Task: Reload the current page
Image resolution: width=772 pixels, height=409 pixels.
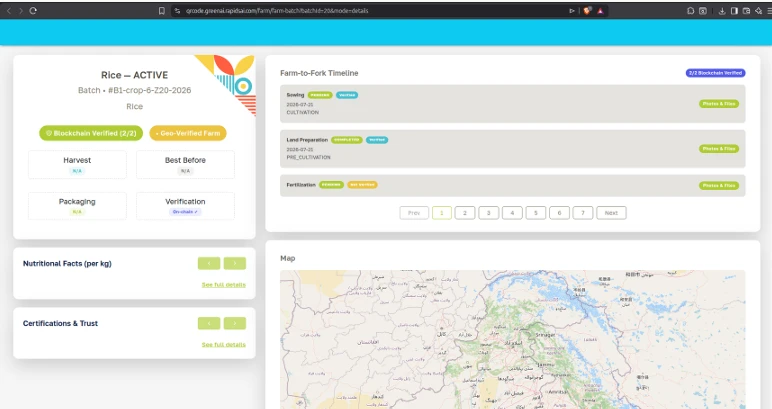Action: pos(33,10)
